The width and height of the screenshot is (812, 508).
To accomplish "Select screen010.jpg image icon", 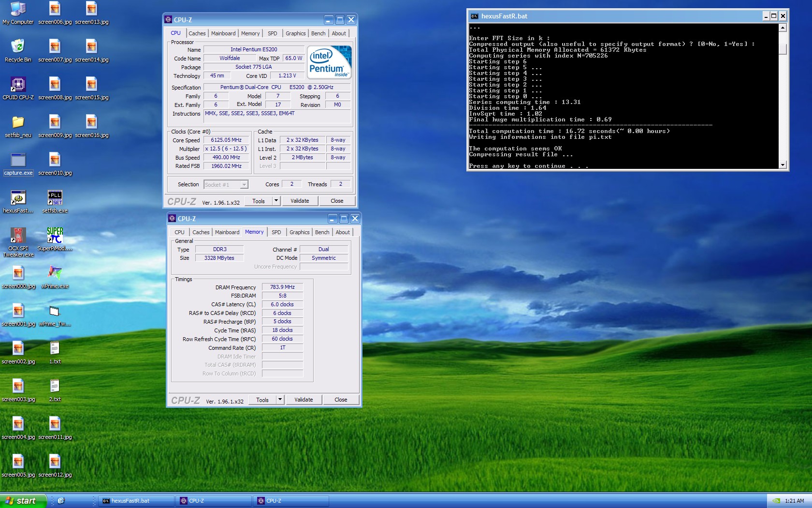I will coord(55,164).
